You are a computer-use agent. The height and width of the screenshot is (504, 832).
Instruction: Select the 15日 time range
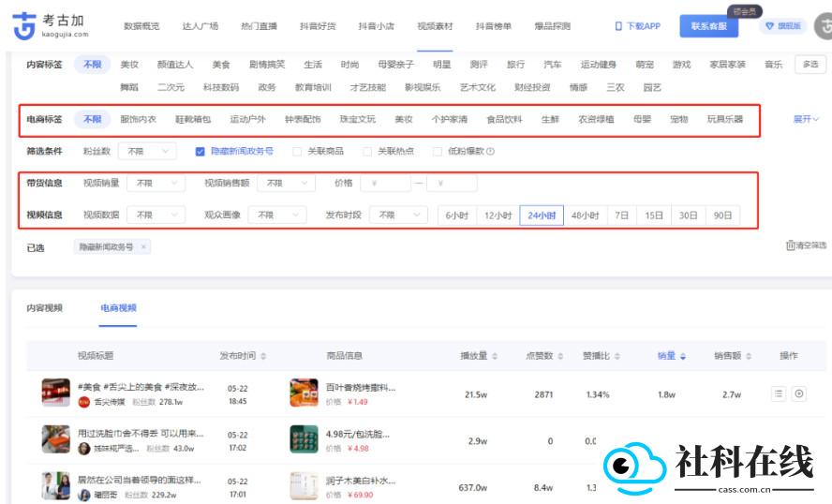click(654, 215)
